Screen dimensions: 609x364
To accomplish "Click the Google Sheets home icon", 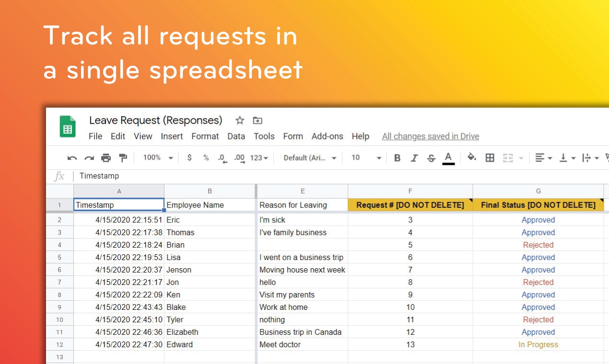I will click(x=68, y=126).
